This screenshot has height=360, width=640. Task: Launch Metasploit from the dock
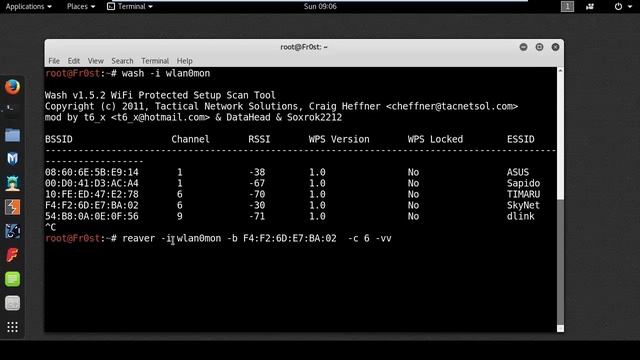(12, 158)
